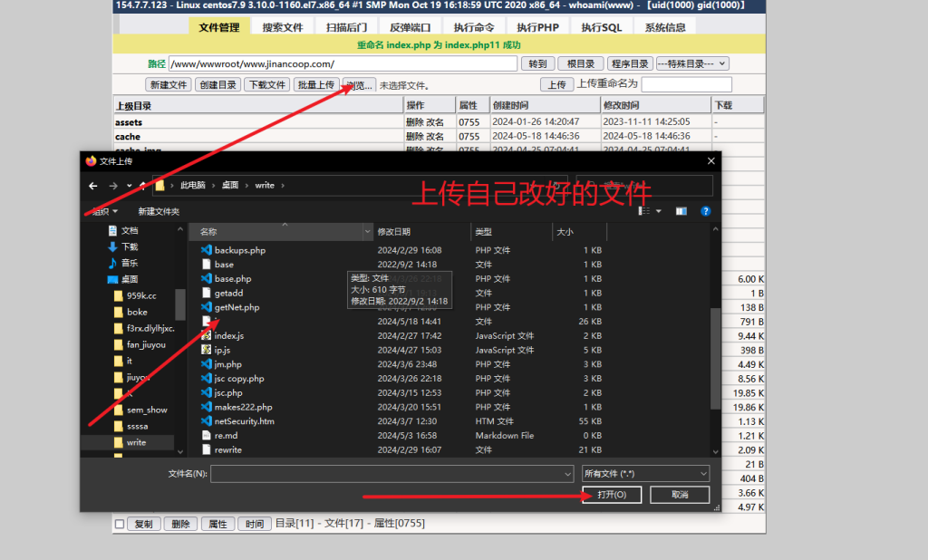The height and width of the screenshot is (560, 928).
Task: Open the 所有文件 (*.*) file type dropdown
Action: tap(644, 473)
